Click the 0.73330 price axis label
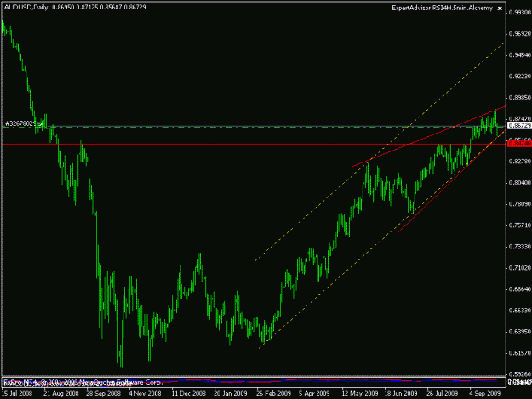Screen dimensions: 532x399 520,247
